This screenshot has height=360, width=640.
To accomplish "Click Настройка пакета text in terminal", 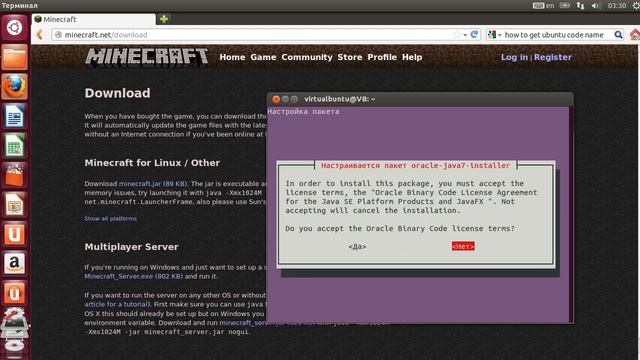I will [x=303, y=111].
